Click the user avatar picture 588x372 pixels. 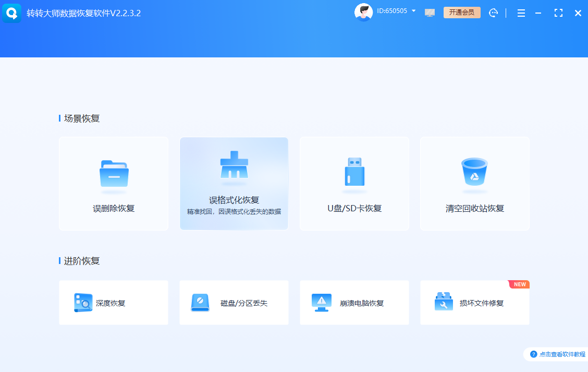click(x=363, y=11)
